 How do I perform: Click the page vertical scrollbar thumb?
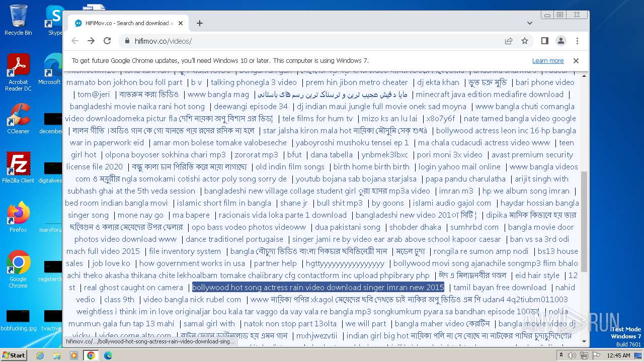point(584,221)
